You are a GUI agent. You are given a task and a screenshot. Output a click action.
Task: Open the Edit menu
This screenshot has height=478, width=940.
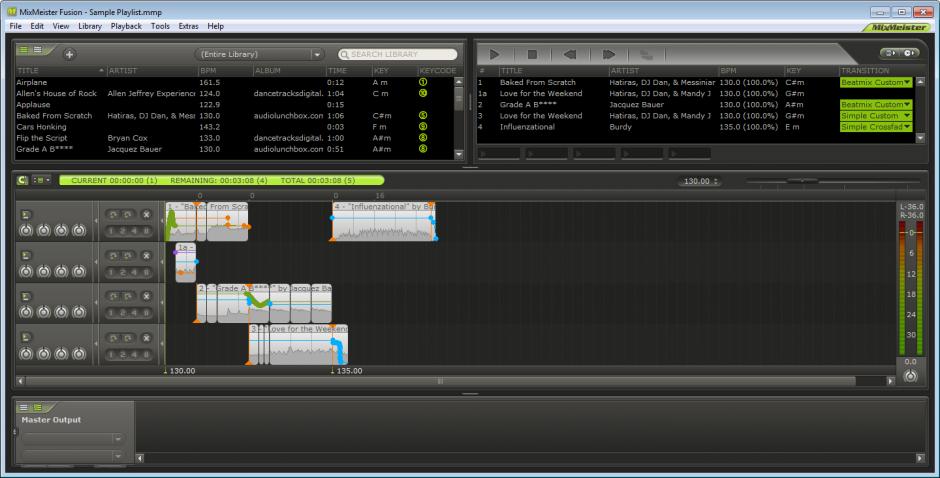tap(37, 26)
